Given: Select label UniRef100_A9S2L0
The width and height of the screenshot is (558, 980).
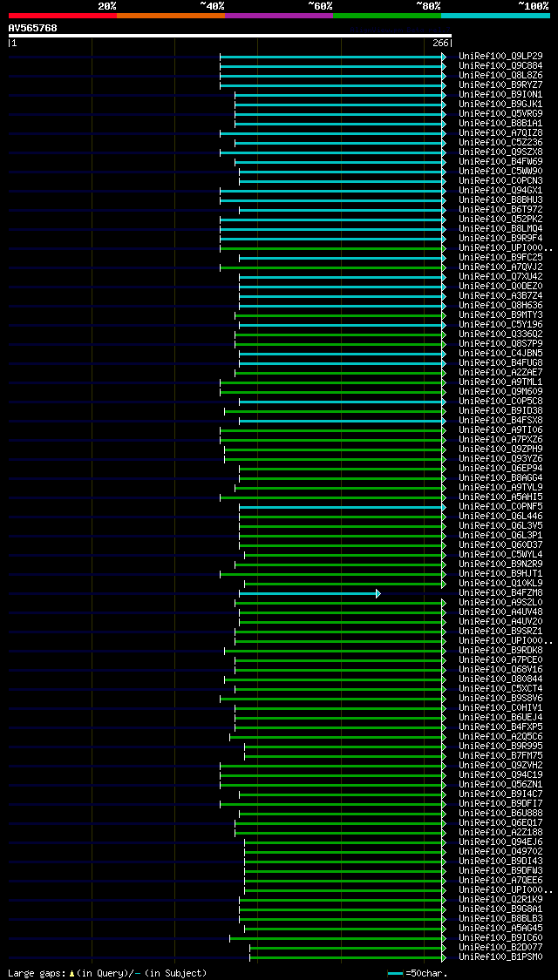Looking at the screenshot, I should click(500, 603).
